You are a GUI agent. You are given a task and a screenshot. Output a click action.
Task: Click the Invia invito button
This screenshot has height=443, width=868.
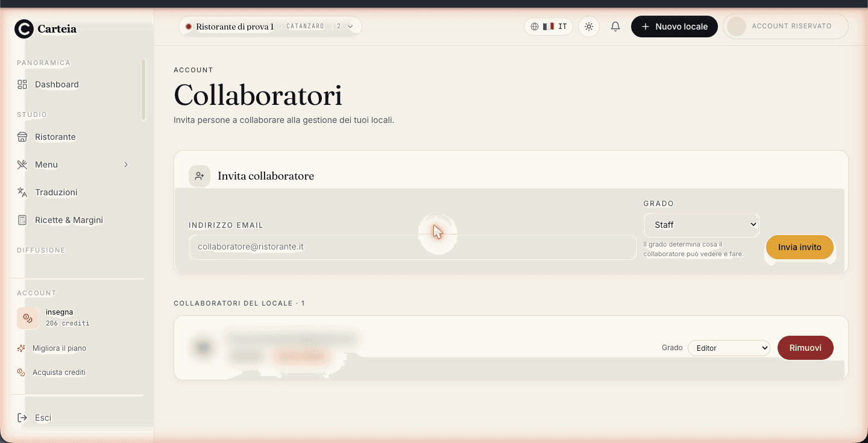click(800, 247)
